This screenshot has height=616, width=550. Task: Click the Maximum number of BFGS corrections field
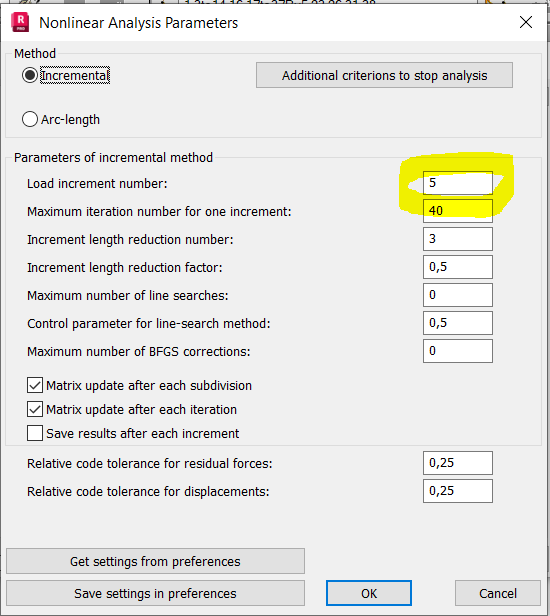(x=458, y=351)
